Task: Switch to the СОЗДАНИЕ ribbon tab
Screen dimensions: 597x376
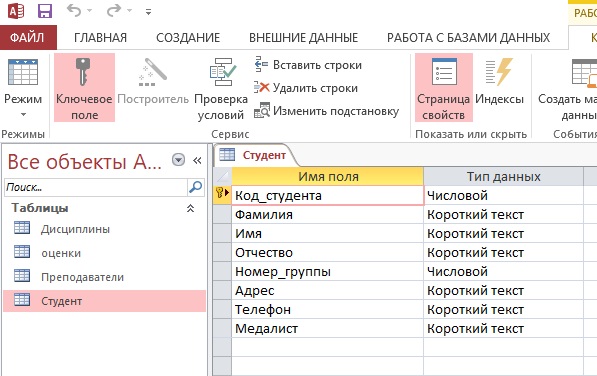Action: [188, 37]
